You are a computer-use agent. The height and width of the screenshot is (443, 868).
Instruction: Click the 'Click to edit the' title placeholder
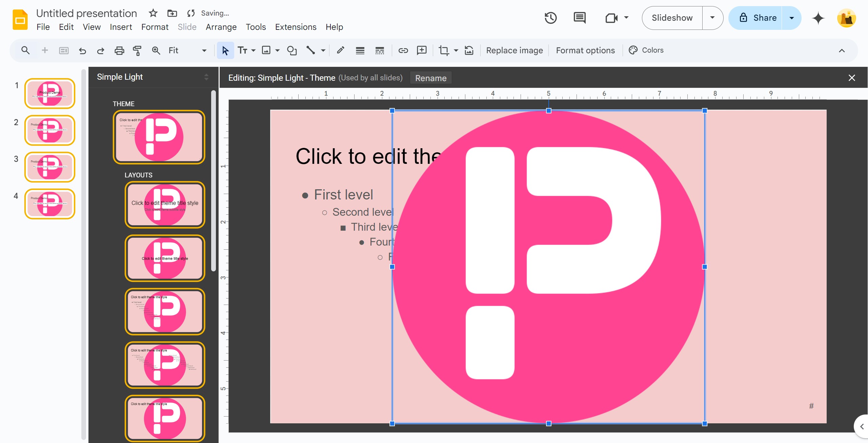coord(368,156)
